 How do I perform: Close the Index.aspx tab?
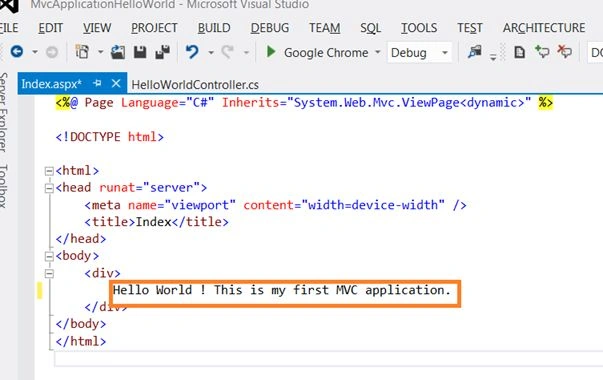(x=116, y=83)
